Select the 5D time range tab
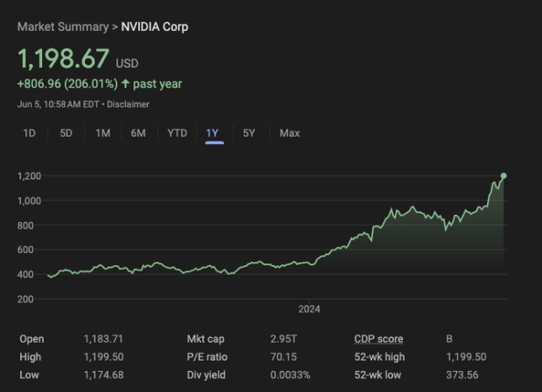This screenshot has height=392, width=542. pyautogui.click(x=66, y=133)
